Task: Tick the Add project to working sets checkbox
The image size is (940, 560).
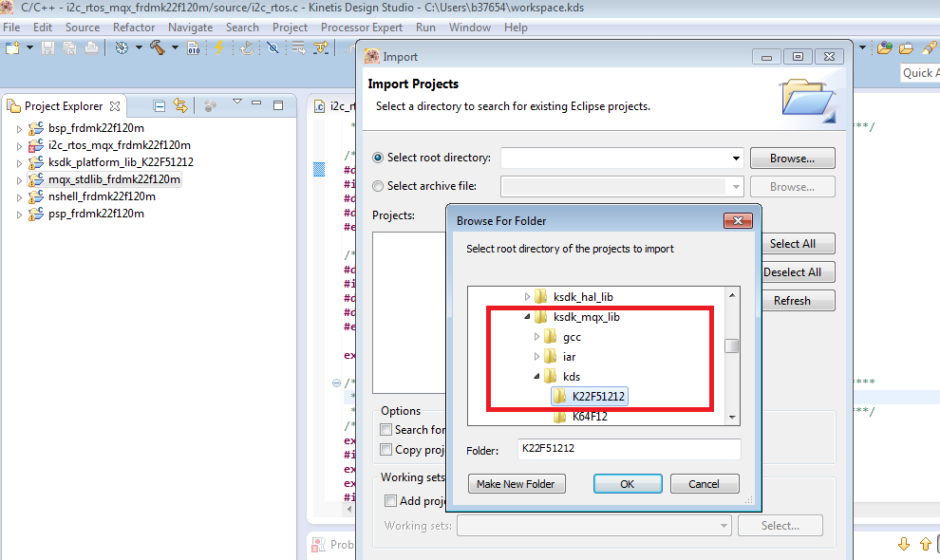Action: [391, 500]
